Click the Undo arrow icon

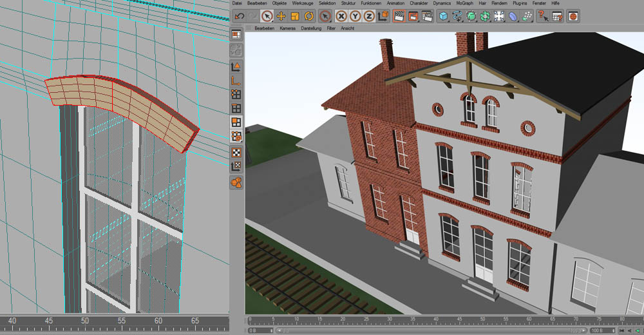click(x=239, y=16)
